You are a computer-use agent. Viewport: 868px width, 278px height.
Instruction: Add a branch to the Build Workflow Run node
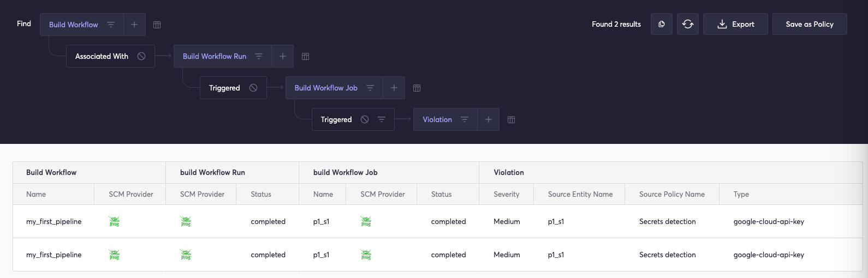pyautogui.click(x=283, y=56)
